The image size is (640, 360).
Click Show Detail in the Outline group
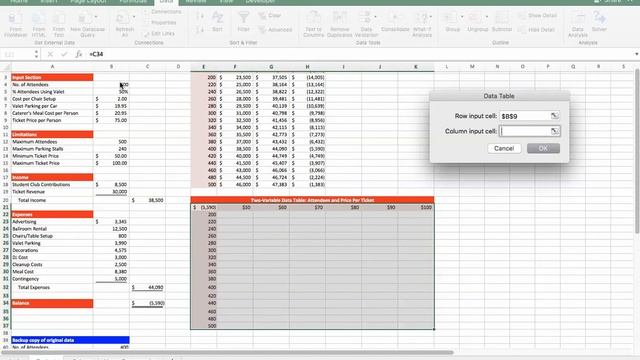(538, 16)
